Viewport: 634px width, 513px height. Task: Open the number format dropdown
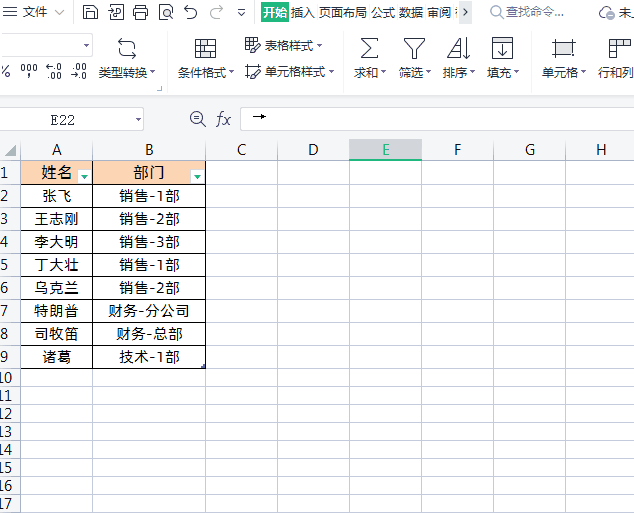pyautogui.click(x=86, y=45)
